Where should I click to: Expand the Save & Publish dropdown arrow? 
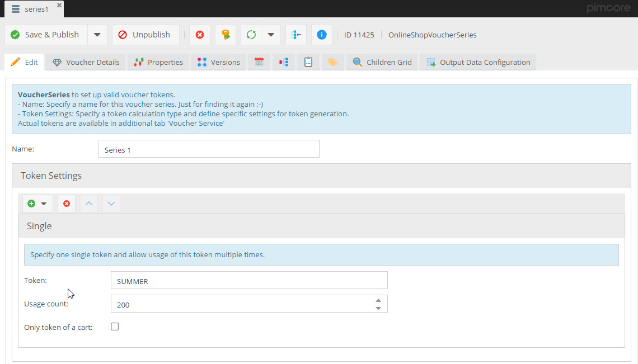click(x=97, y=35)
